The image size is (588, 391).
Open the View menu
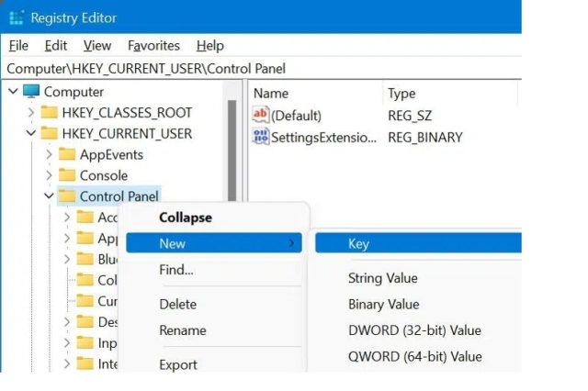pos(97,46)
